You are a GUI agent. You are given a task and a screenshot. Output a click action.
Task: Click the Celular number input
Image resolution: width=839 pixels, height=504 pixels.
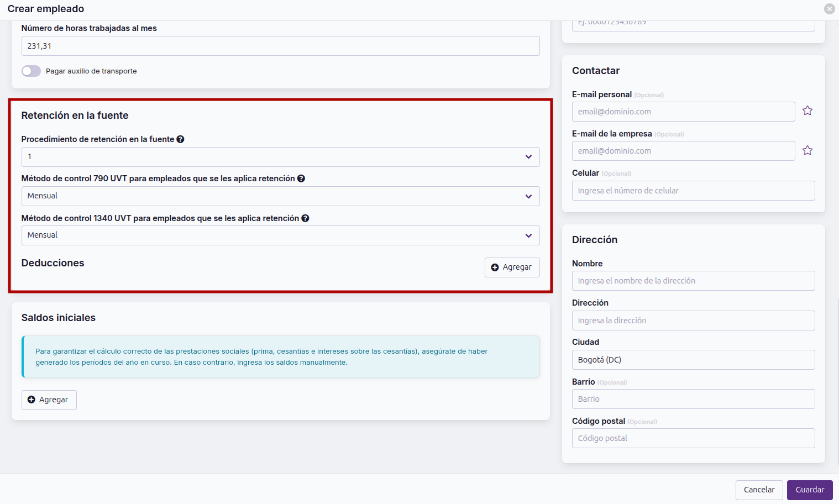693,191
